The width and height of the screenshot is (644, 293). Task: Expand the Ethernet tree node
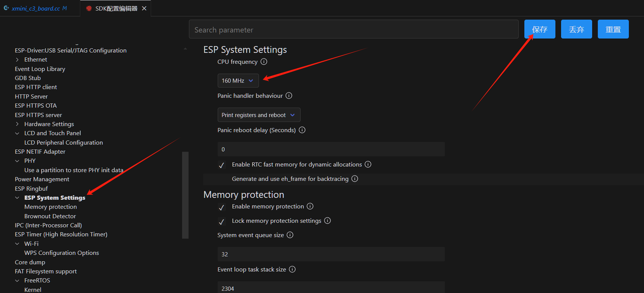coord(18,60)
